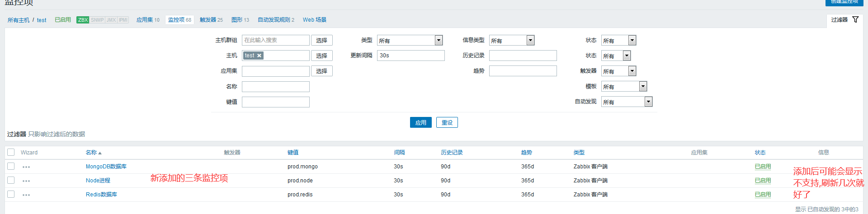Switch to the 触发器 tab
The image size is (868, 214).
[x=211, y=20]
